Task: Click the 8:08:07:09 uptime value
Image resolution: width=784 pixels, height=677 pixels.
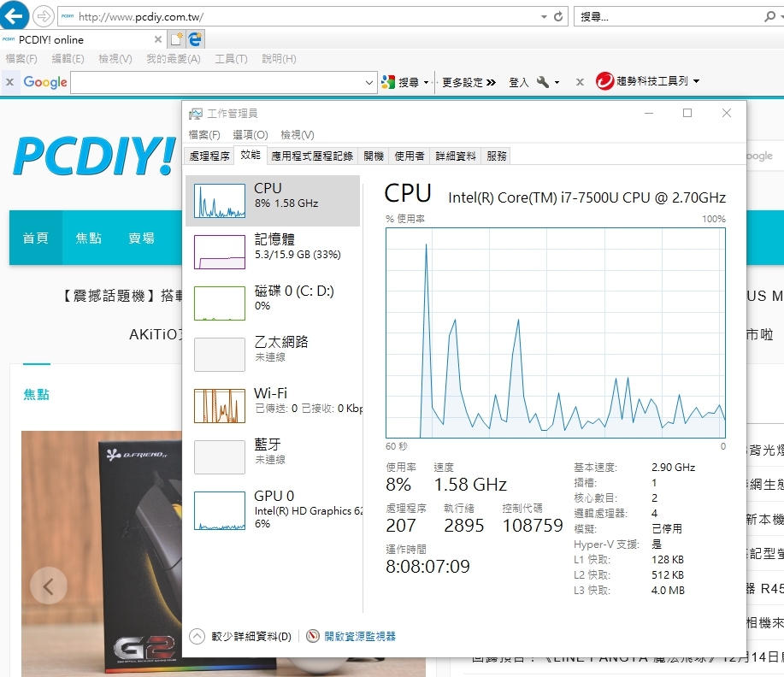Action: click(428, 567)
